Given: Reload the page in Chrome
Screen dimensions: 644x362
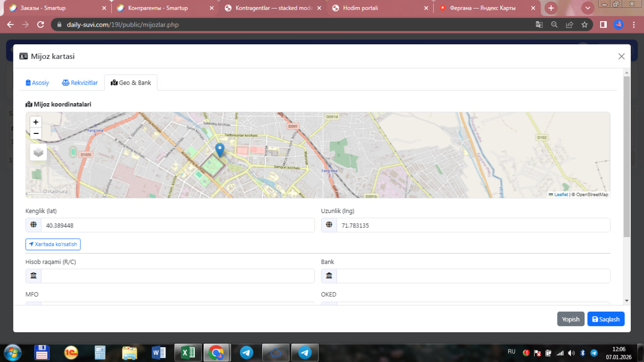Looking at the screenshot, I should tap(41, 25).
